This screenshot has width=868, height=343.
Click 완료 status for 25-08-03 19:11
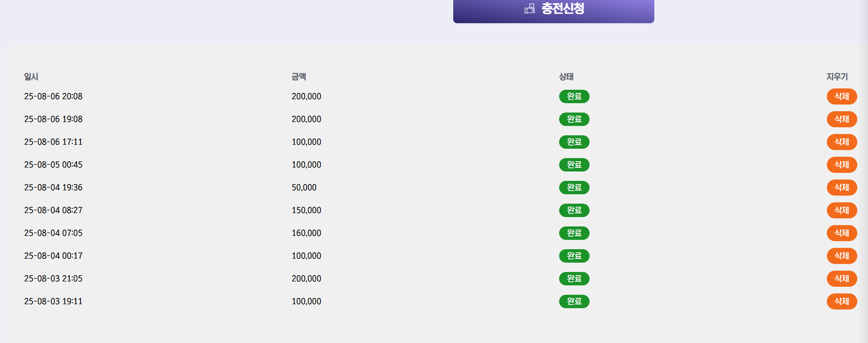click(x=574, y=301)
